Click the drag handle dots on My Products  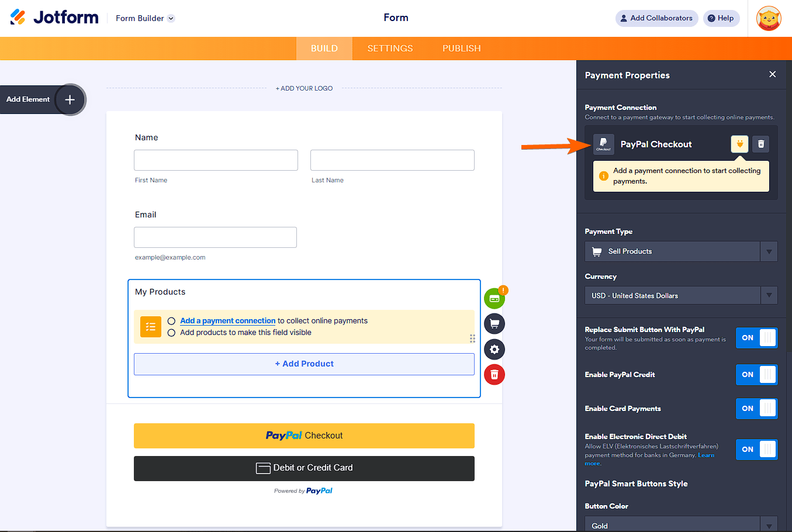click(x=472, y=338)
